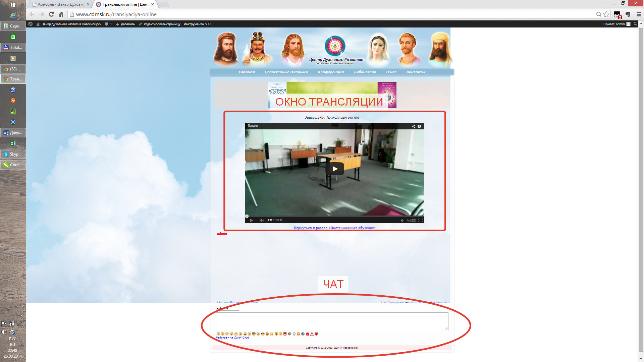Open the О нас menu item
The height and width of the screenshot is (362, 644).
(x=391, y=72)
